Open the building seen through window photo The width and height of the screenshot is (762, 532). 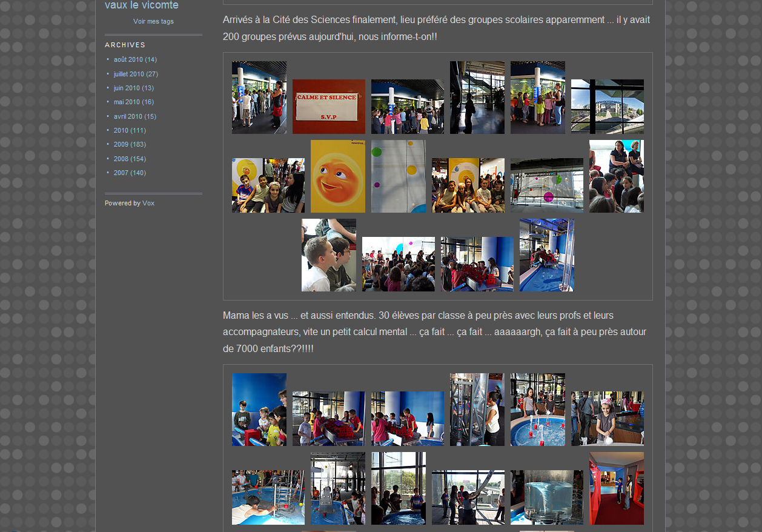pos(607,107)
